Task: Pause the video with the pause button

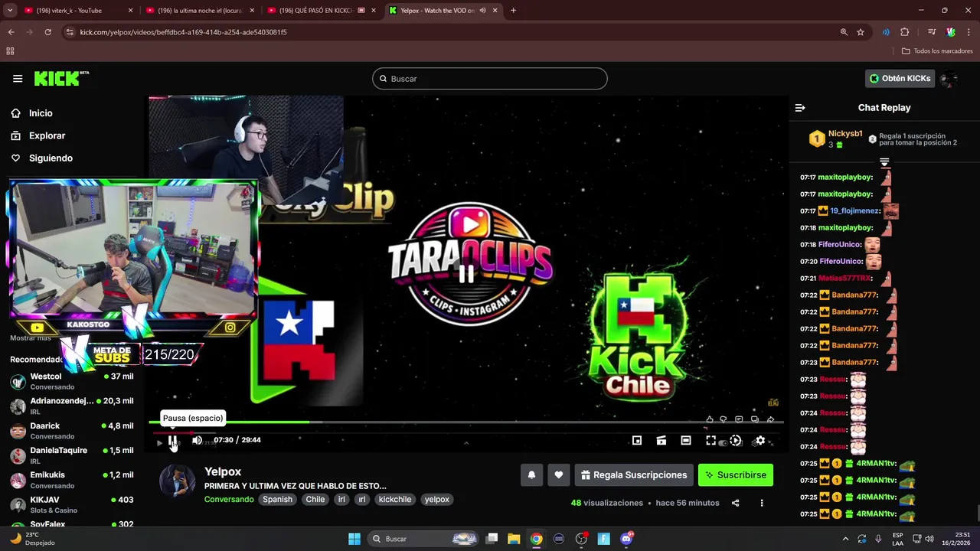Action: [173, 440]
